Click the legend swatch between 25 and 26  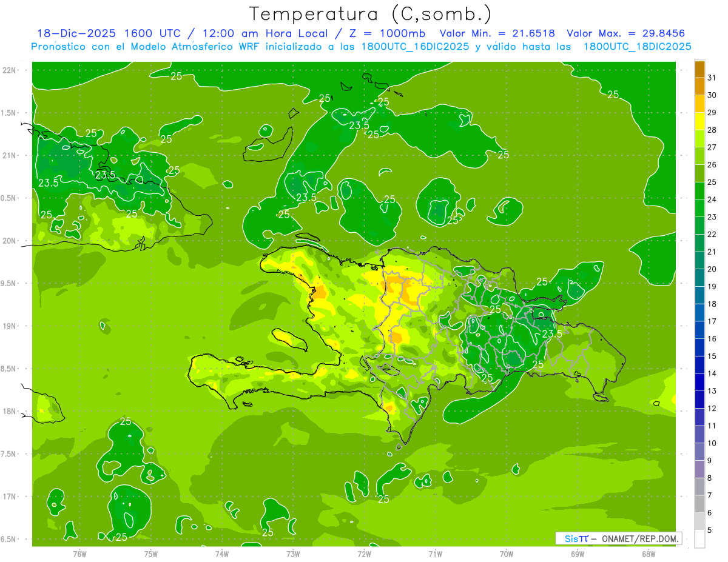click(x=699, y=173)
